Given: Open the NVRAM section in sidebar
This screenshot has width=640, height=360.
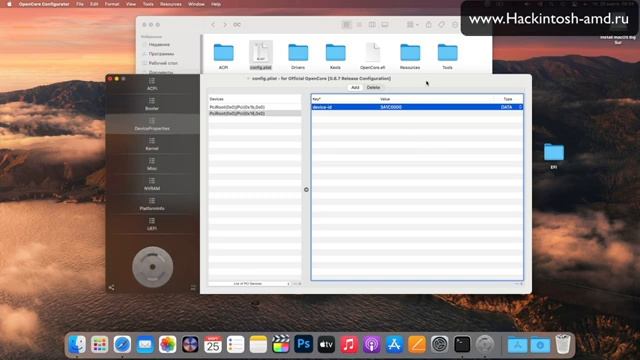Looking at the screenshot, I should (152, 184).
